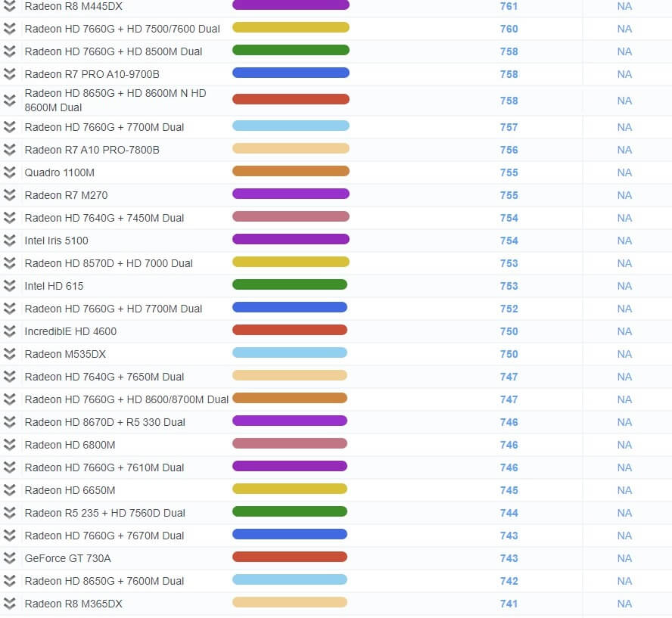
Task: Open Radeon HD 7660G + HD 8600/8700M Dual link
Action: 126,400
